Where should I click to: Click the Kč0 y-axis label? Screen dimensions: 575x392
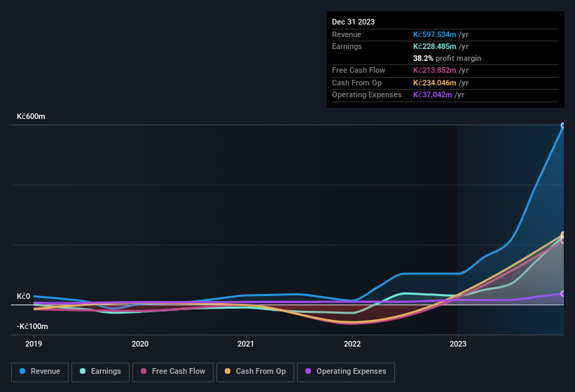click(x=24, y=296)
